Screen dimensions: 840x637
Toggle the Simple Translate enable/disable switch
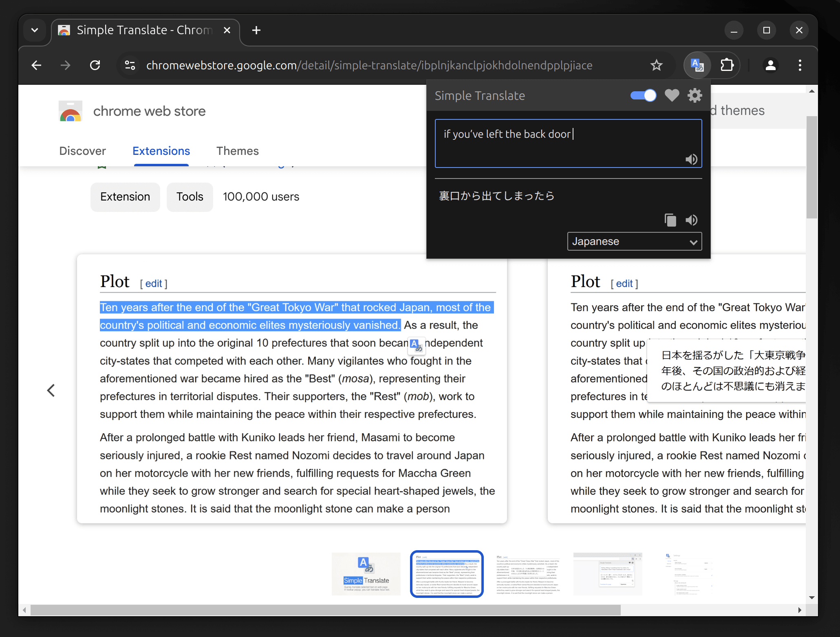click(x=643, y=96)
